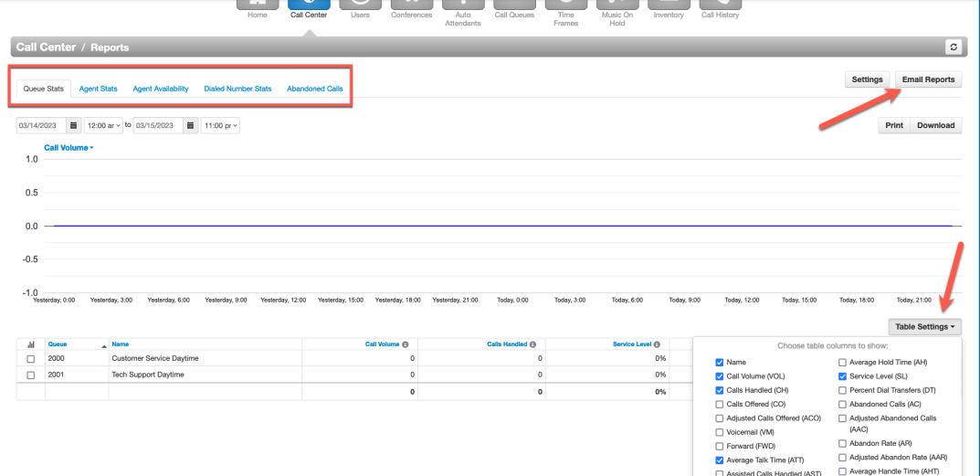This screenshot has width=980, height=476.
Task: Click info icon beside Call Volume column
Action: [405, 344]
